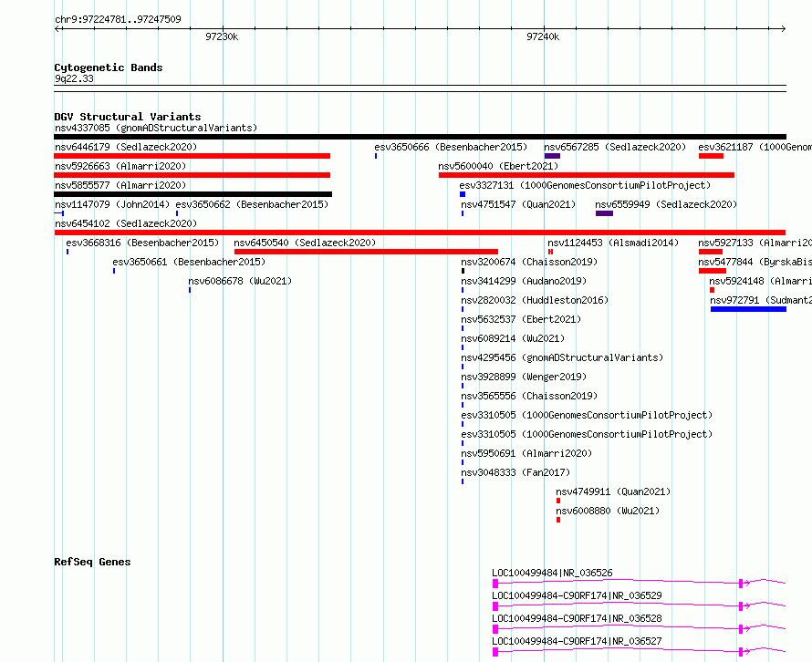Click nsv6454102 (Sedlazeck2020) label
The image size is (812, 662).
tap(126, 223)
